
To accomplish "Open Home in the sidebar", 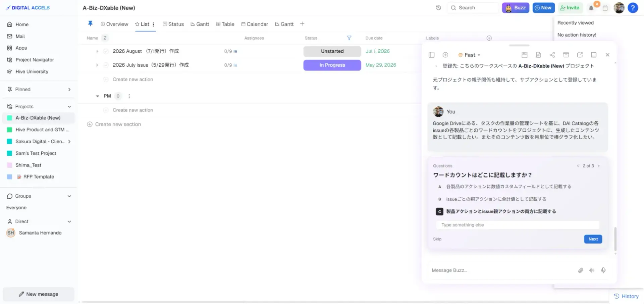I will [x=22, y=24].
